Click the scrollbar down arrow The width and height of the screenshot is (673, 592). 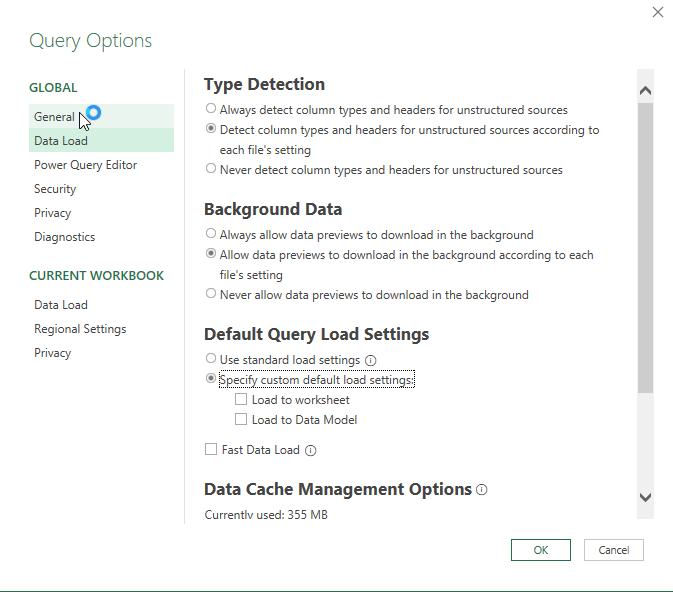[x=645, y=497]
